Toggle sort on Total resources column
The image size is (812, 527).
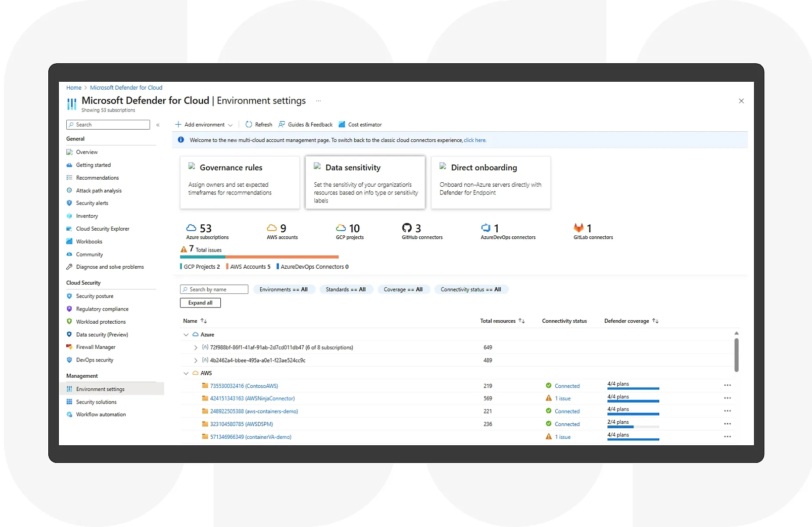pyautogui.click(x=521, y=321)
